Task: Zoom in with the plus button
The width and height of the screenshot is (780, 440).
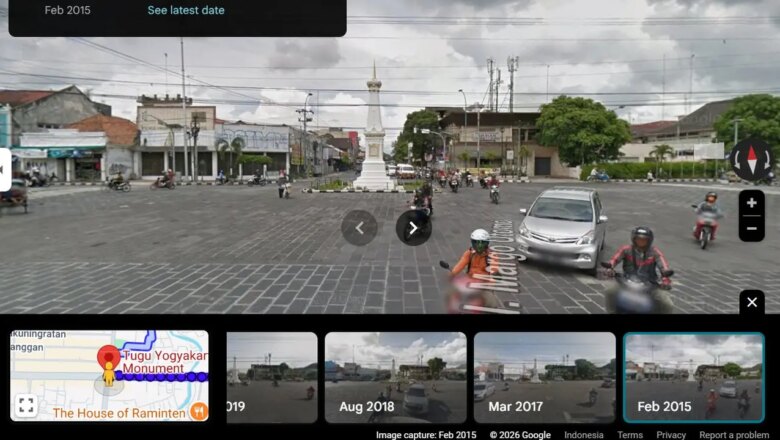Action: (752, 203)
